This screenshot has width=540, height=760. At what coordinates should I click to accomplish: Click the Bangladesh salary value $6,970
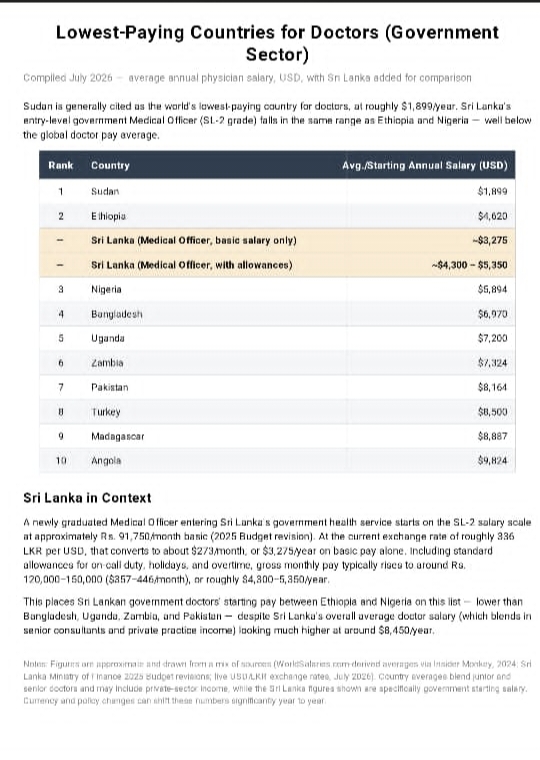click(x=492, y=314)
